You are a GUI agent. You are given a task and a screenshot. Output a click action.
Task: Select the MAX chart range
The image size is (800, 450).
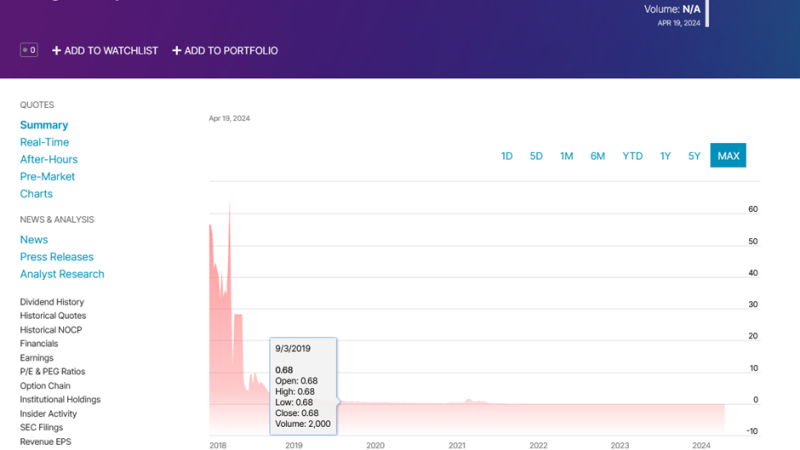click(x=728, y=156)
